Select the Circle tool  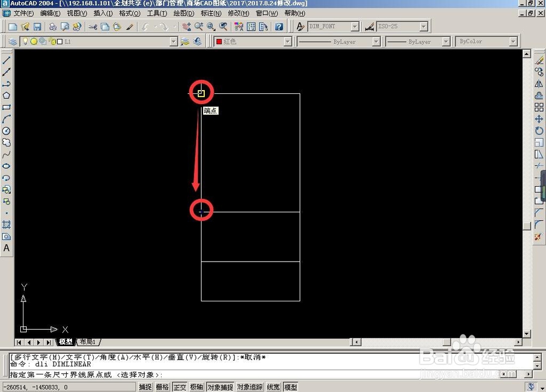coord(6,131)
